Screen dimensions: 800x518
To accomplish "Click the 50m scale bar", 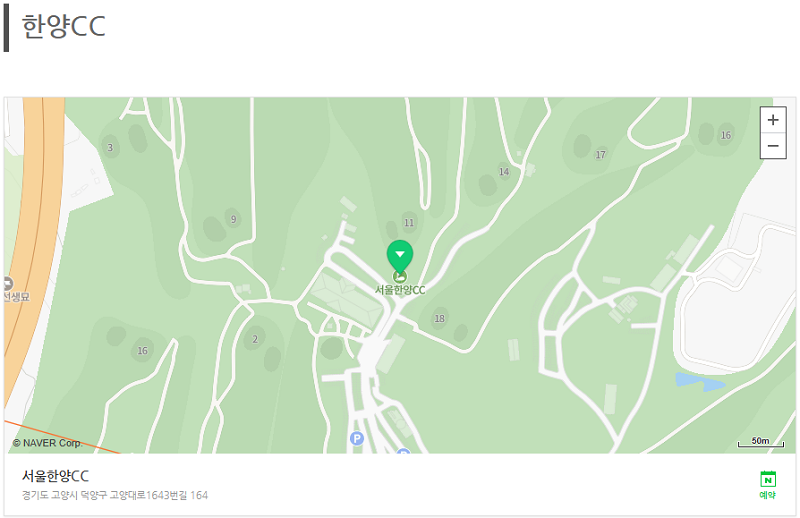I will point(761,442).
